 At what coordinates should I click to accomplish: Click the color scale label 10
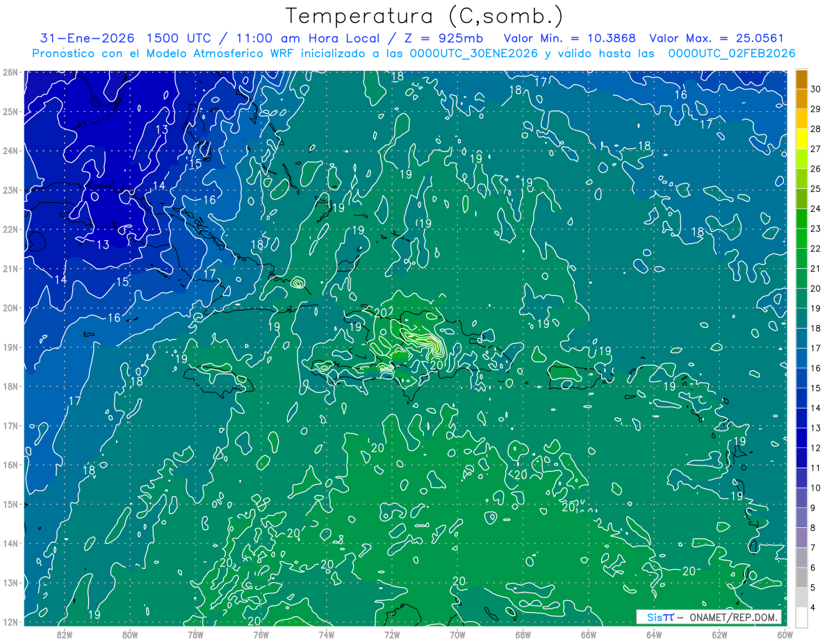(x=816, y=488)
